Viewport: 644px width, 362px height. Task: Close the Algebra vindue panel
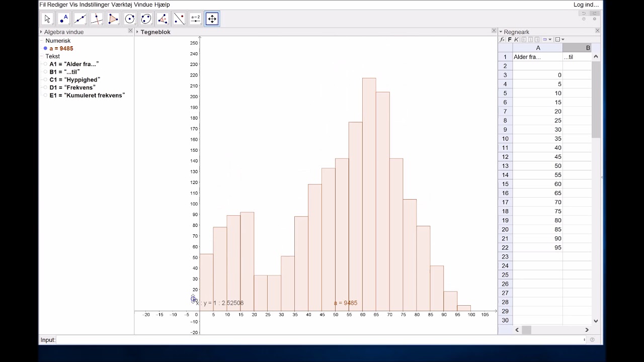(130, 31)
